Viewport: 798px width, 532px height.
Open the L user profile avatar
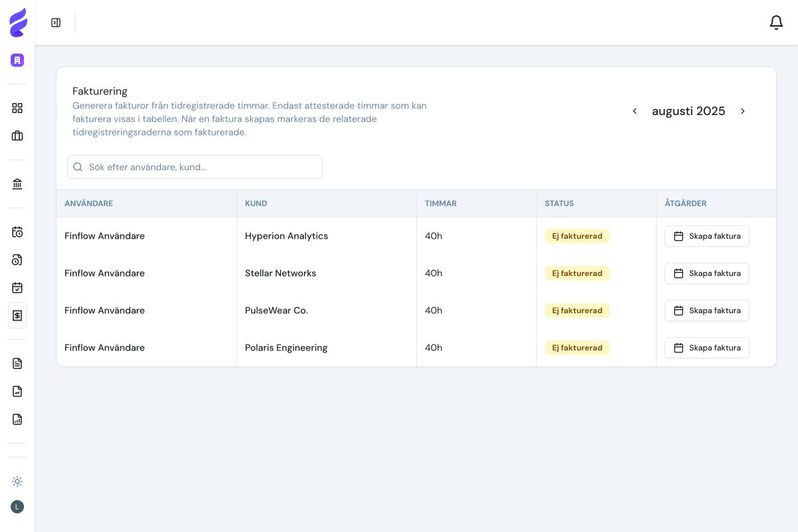coord(17,506)
